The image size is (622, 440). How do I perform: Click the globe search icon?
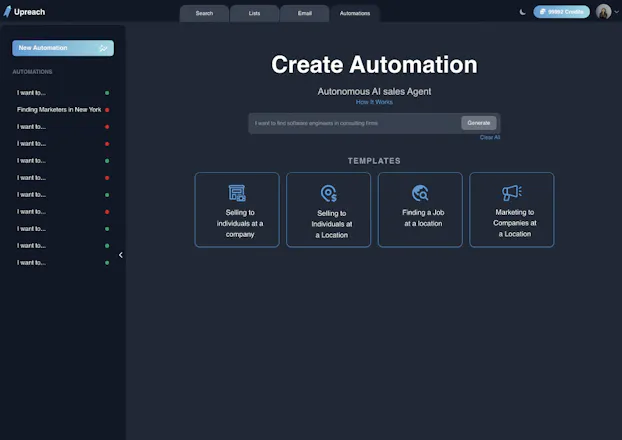(x=420, y=193)
